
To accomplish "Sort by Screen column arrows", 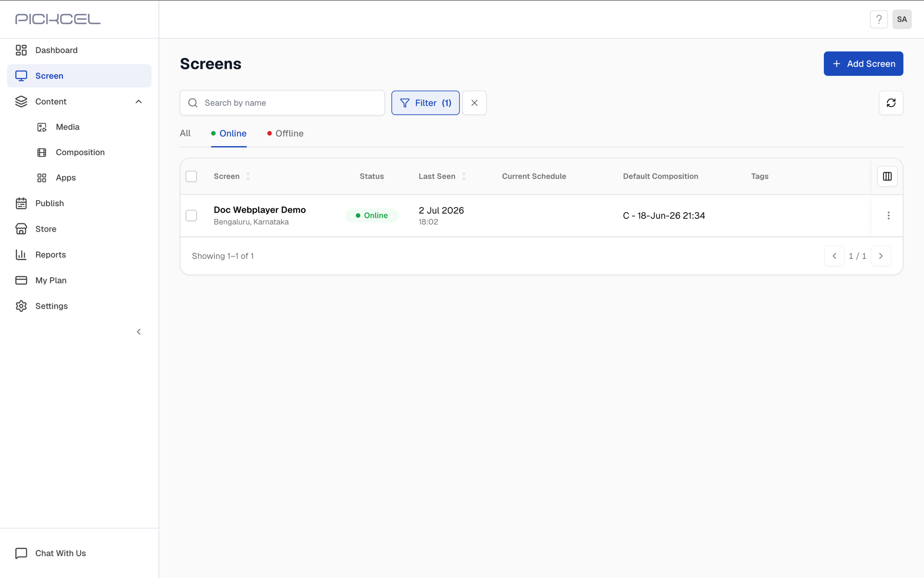I will pos(248,176).
